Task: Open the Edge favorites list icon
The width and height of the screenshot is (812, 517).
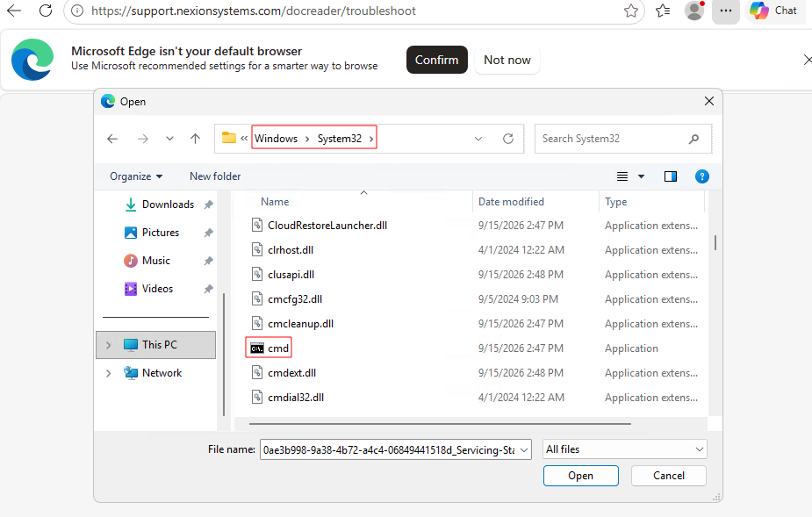Action: [663, 11]
